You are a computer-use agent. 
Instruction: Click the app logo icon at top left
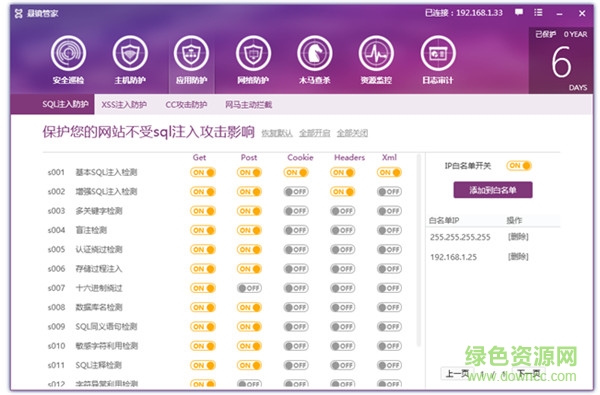click(x=18, y=14)
